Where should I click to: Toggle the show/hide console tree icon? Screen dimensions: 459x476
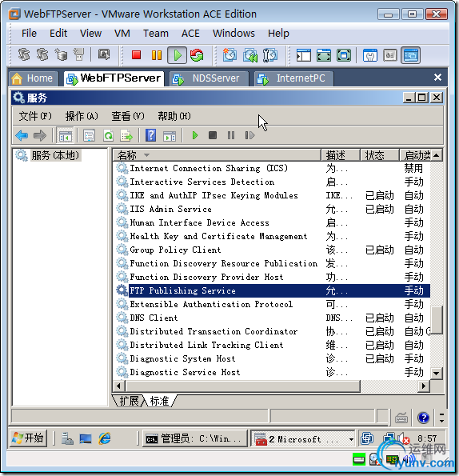[66, 135]
